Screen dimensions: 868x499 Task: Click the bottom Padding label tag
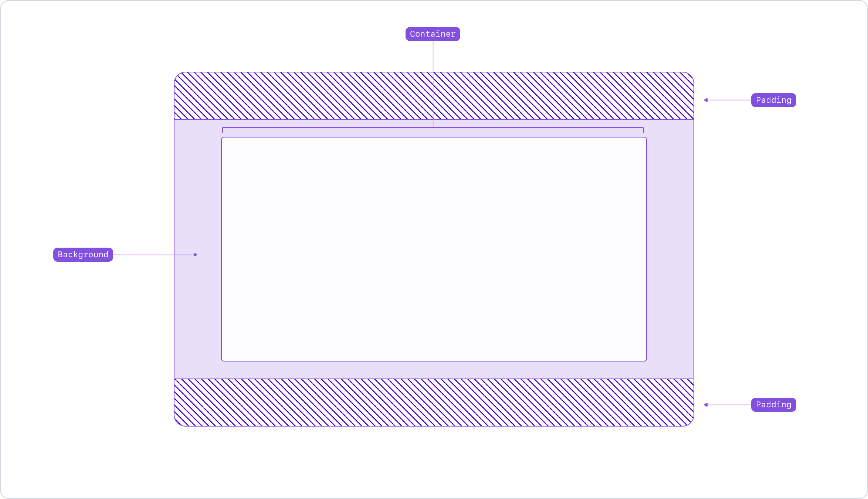coord(774,404)
